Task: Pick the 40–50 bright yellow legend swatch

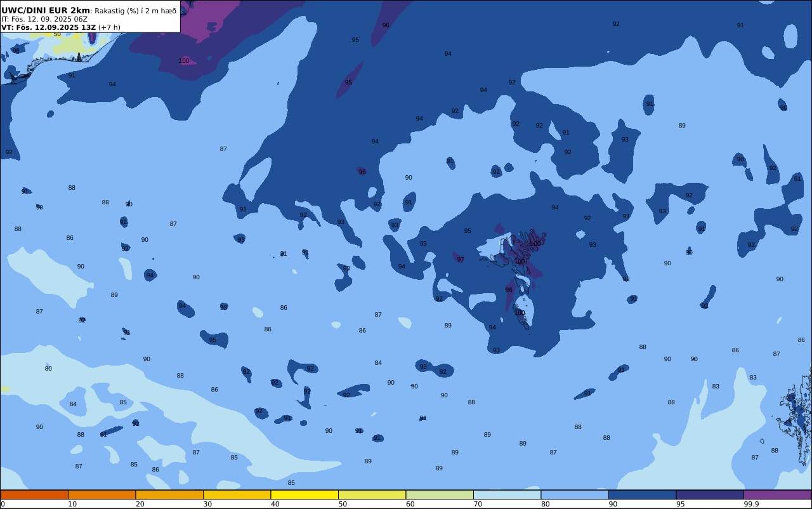Action: [304, 494]
